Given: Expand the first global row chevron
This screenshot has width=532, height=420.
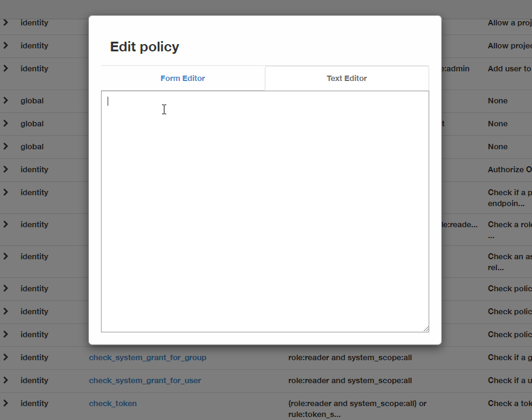Looking at the screenshot, I should [x=5, y=100].
